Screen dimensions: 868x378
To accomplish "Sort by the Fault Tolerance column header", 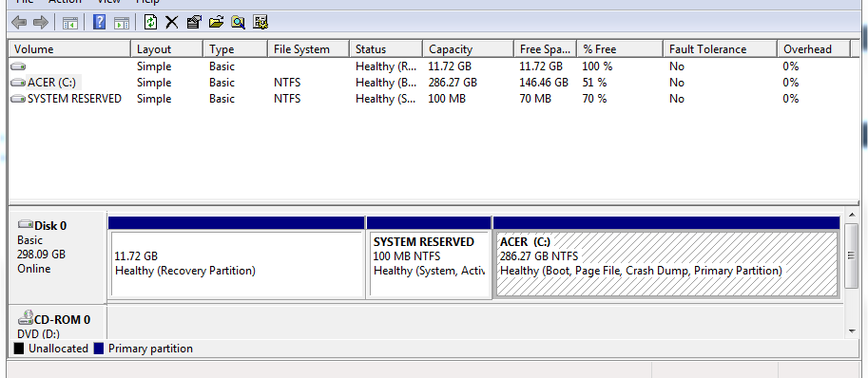I will point(721,49).
